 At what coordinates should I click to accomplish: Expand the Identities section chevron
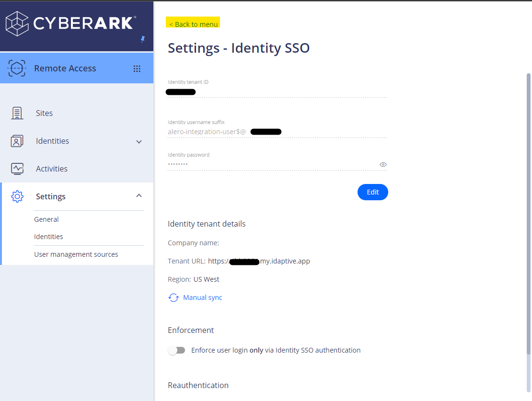click(139, 142)
